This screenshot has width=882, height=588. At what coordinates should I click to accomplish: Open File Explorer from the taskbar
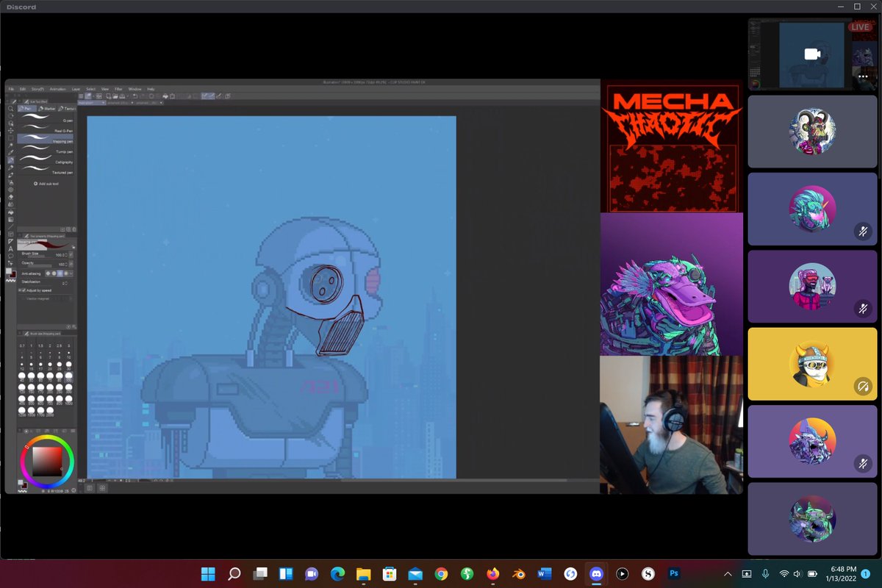click(x=363, y=573)
